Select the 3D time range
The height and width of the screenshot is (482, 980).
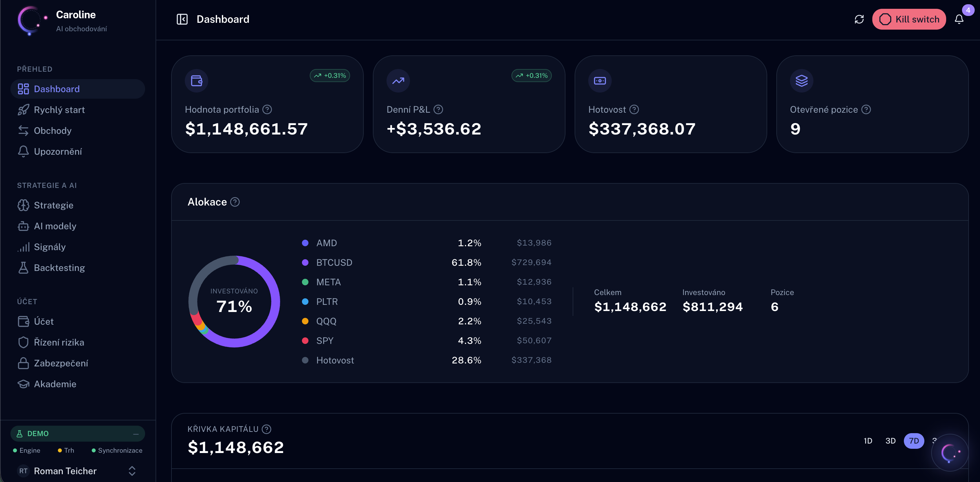point(890,441)
